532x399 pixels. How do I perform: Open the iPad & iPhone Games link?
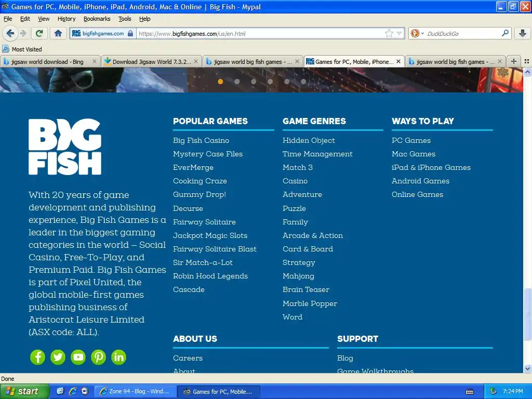431,167
